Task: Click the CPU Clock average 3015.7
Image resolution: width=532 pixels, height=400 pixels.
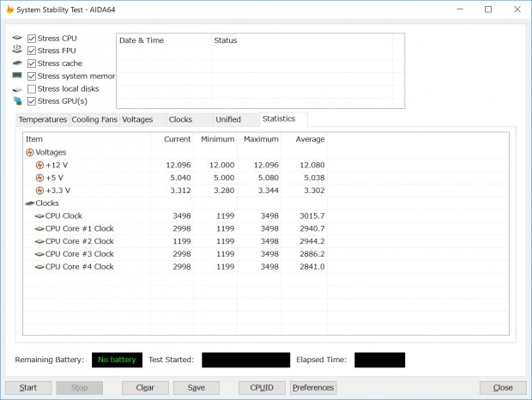Action: (312, 216)
